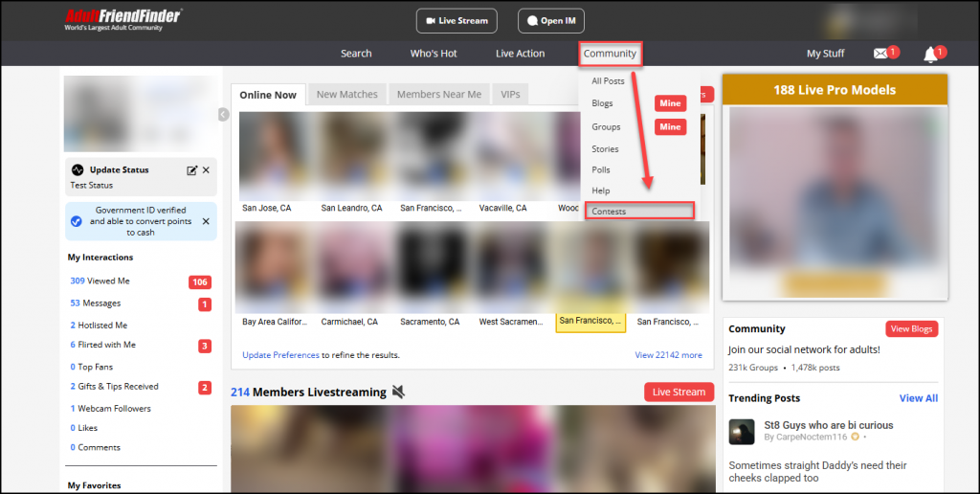Open the Community menu
980x494 pixels.
(610, 54)
